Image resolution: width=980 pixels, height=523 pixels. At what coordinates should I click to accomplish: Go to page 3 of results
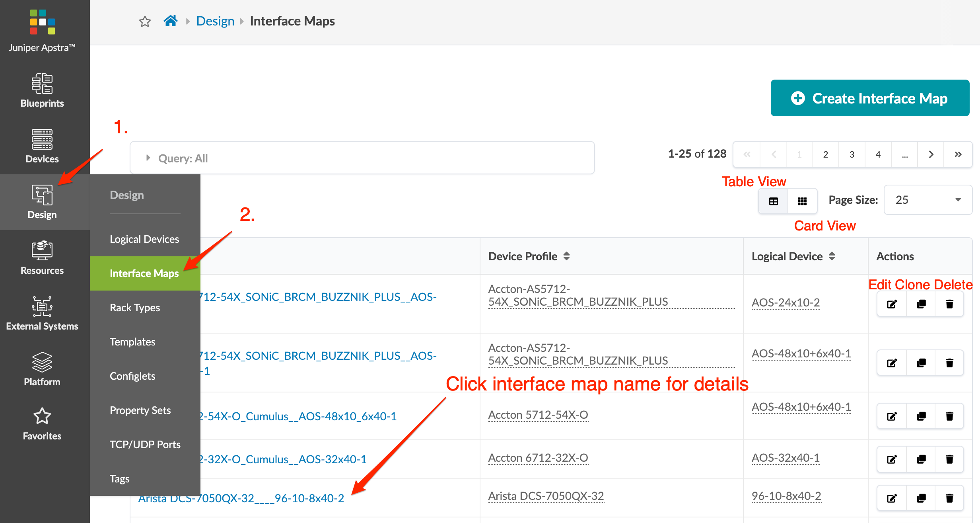coord(852,154)
